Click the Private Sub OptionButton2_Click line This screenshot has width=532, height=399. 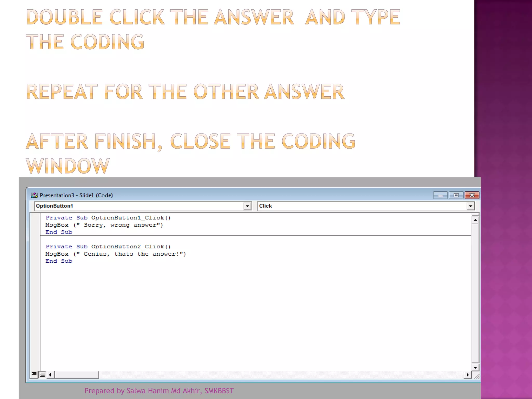[x=108, y=247]
